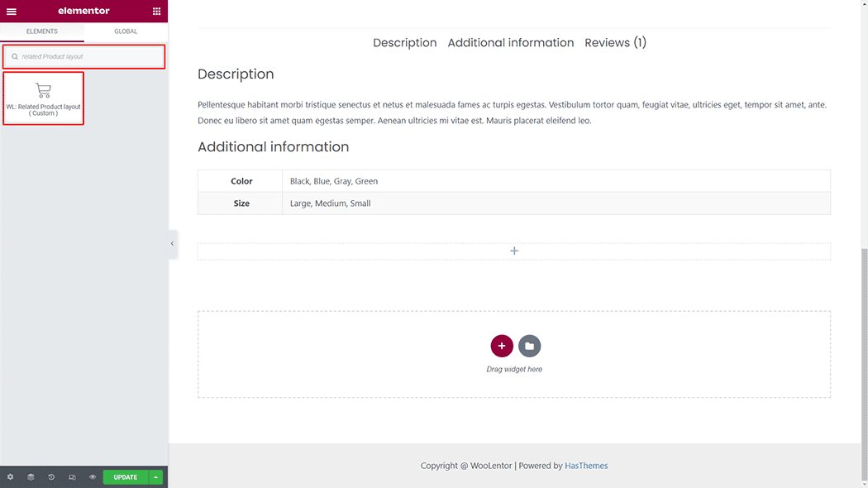Toggle preview changes eye icon
868x488 pixels.
(93, 477)
